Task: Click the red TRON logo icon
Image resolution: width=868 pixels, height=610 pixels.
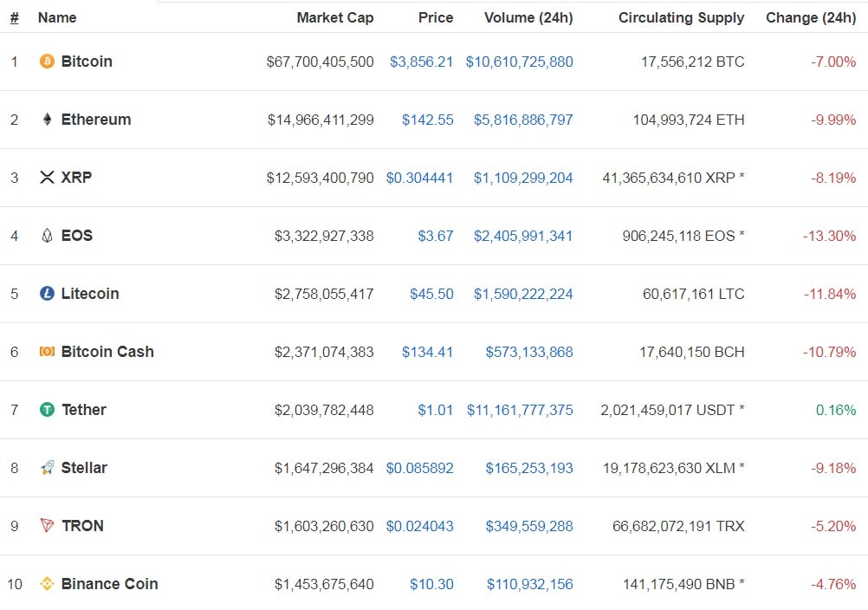Action: [47, 526]
